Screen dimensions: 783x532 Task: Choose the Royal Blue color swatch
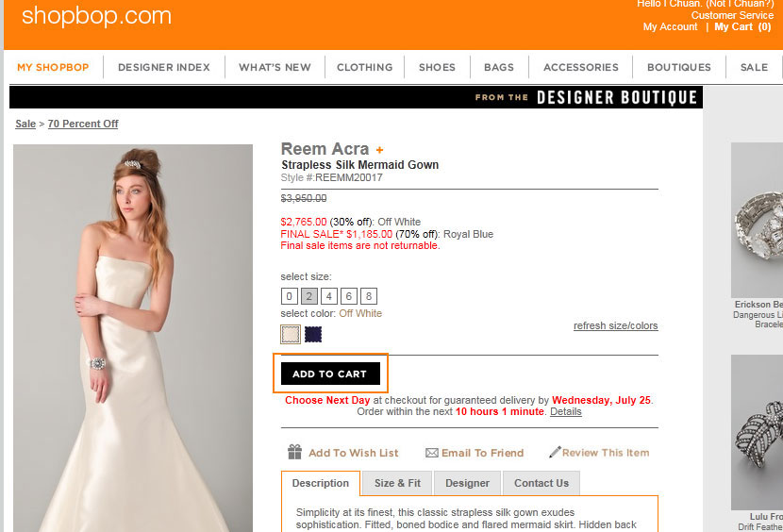click(x=313, y=334)
